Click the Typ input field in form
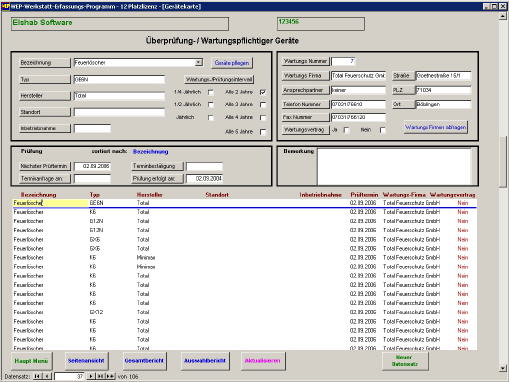 point(119,79)
